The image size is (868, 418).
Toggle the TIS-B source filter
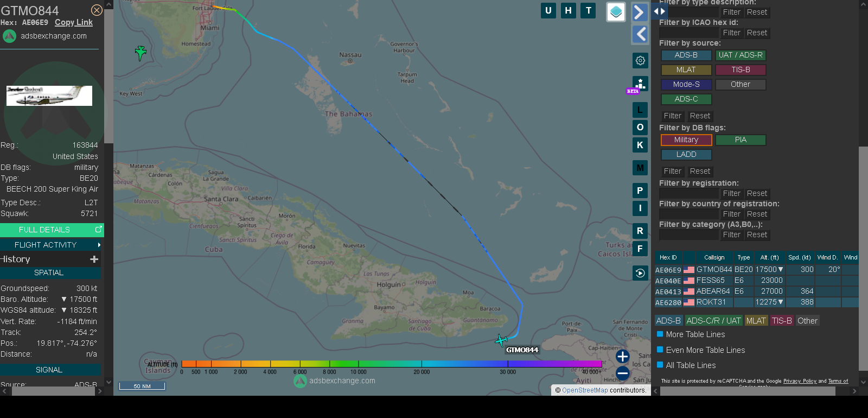(741, 70)
